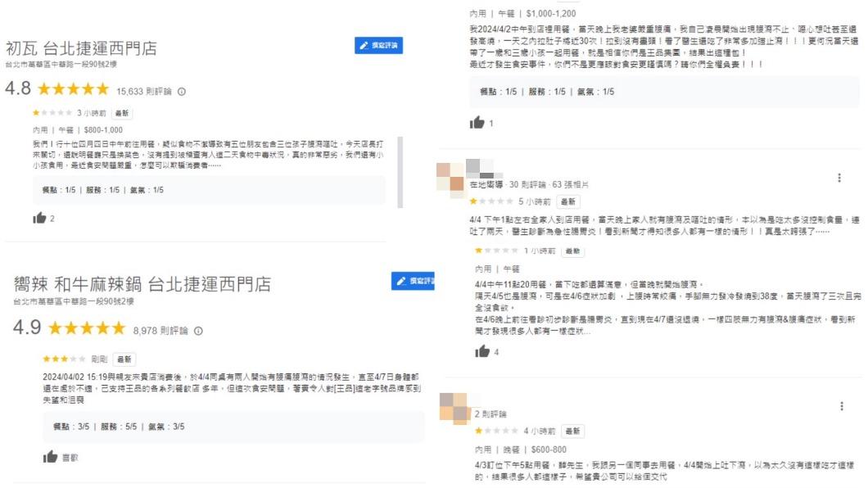Open the info icon beside 15,633 則評論

(x=182, y=91)
